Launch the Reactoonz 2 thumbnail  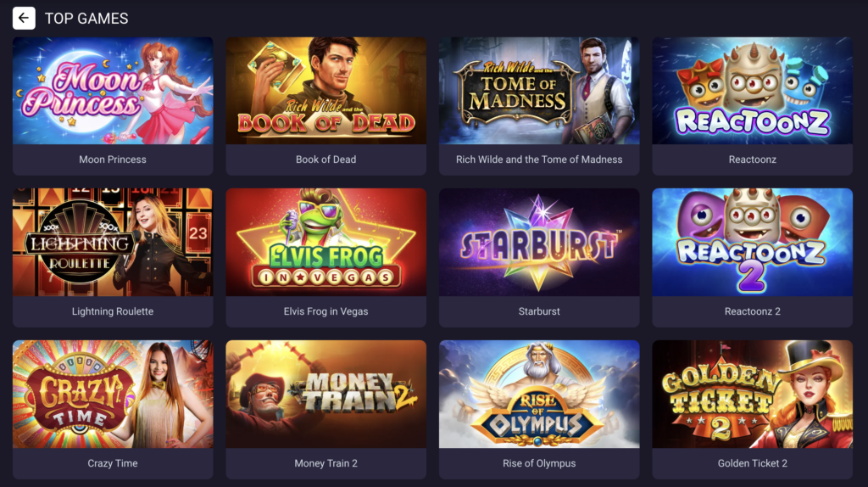click(x=753, y=242)
